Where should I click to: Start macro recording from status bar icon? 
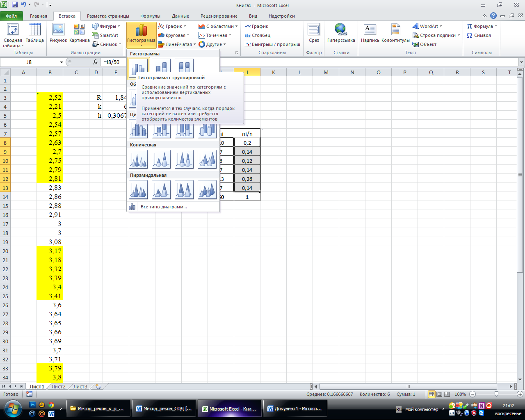pos(29,394)
